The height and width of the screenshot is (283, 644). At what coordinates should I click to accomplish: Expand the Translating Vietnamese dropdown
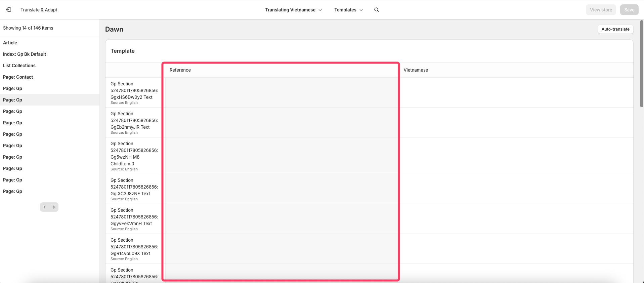pos(293,10)
